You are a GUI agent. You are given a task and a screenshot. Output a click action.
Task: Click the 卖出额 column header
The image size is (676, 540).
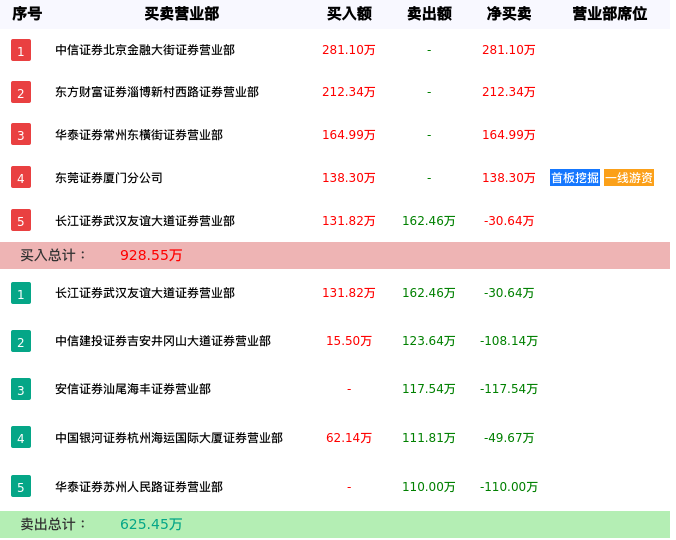429,14
